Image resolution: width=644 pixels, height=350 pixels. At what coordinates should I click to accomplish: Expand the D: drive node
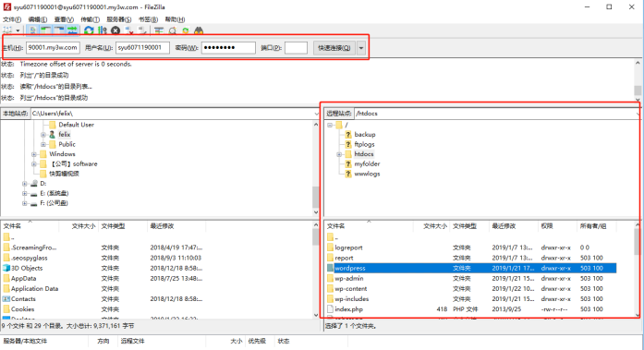[x=25, y=184]
